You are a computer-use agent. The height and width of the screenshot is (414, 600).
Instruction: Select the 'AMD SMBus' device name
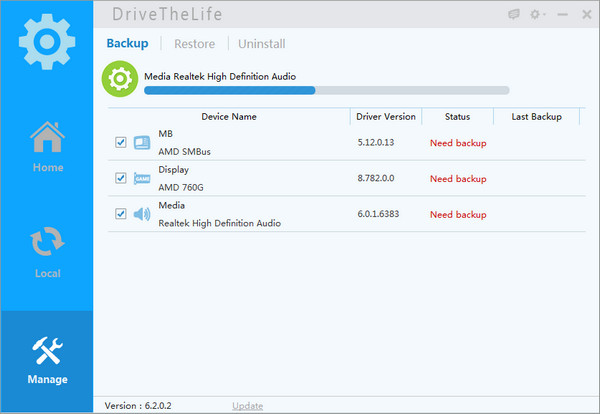pyautogui.click(x=184, y=152)
